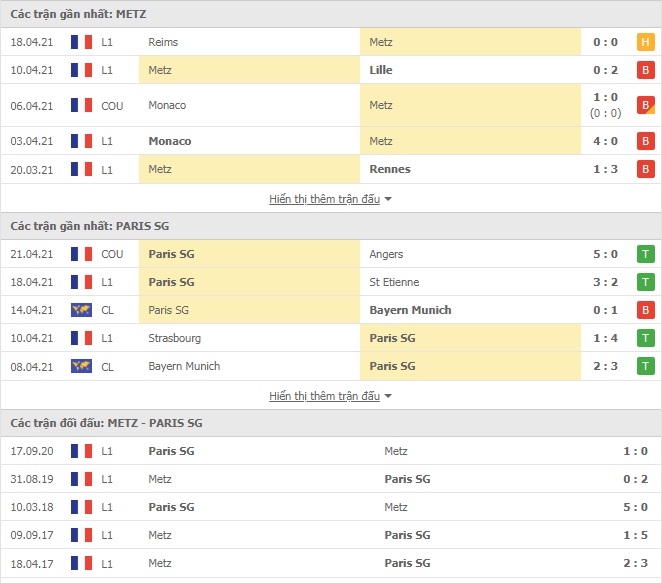Screen dimensions: 662x583
Task: Open the 17.09.20 Paris SG vs Metz head-to-head
Action: click(331, 451)
